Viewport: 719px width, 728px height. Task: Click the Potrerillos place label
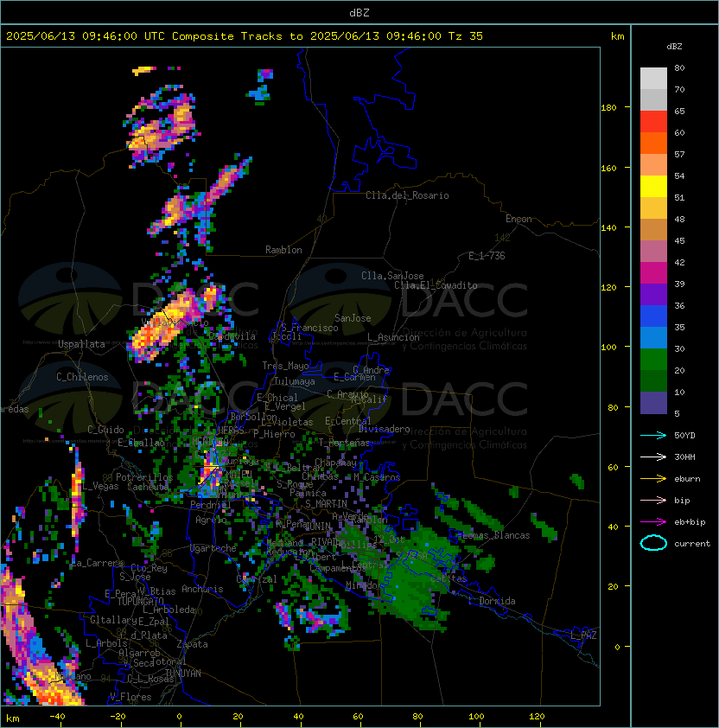[x=144, y=477]
